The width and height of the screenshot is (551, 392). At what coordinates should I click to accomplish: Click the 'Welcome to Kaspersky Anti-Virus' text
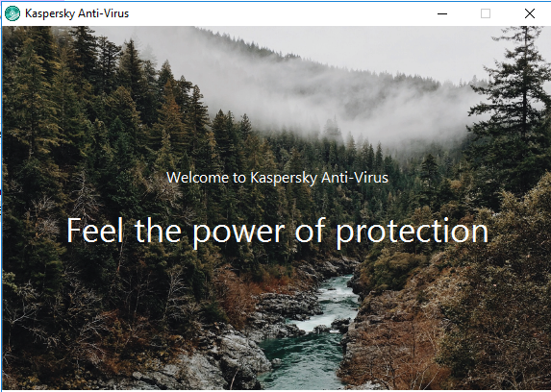pyautogui.click(x=277, y=178)
